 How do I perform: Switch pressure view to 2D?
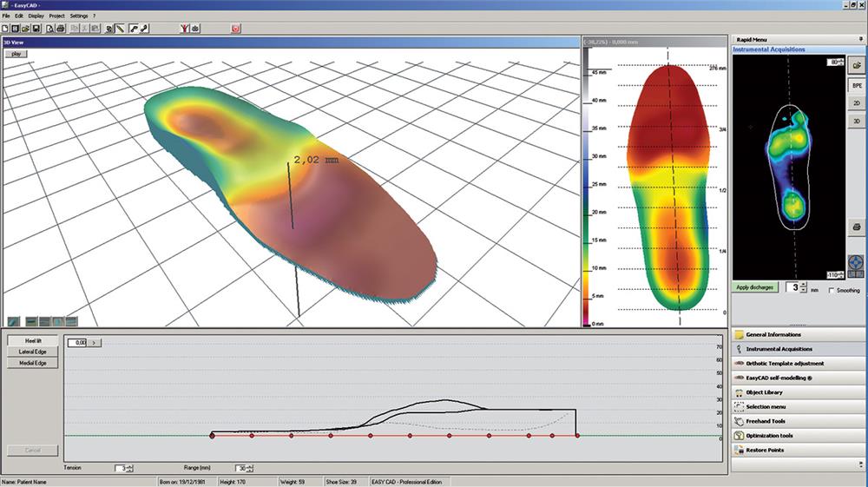856,103
